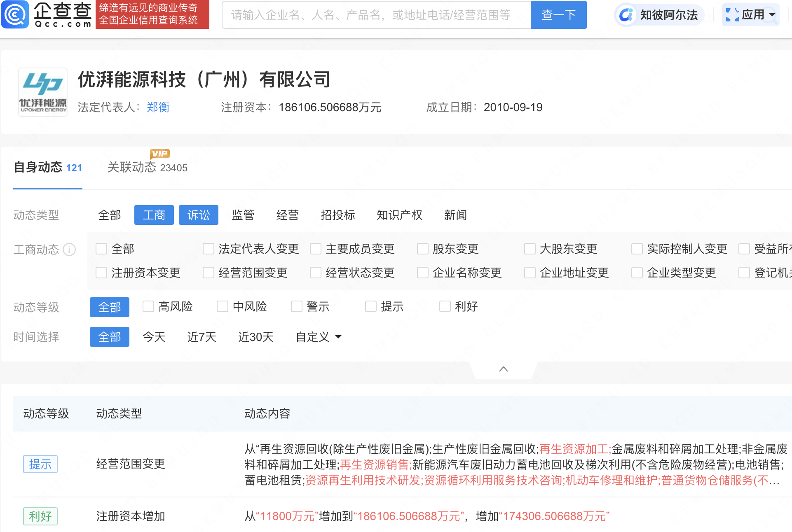The width and height of the screenshot is (792, 532).
Task: Check the 企业地址变更 checkbox
Action: tap(530, 273)
